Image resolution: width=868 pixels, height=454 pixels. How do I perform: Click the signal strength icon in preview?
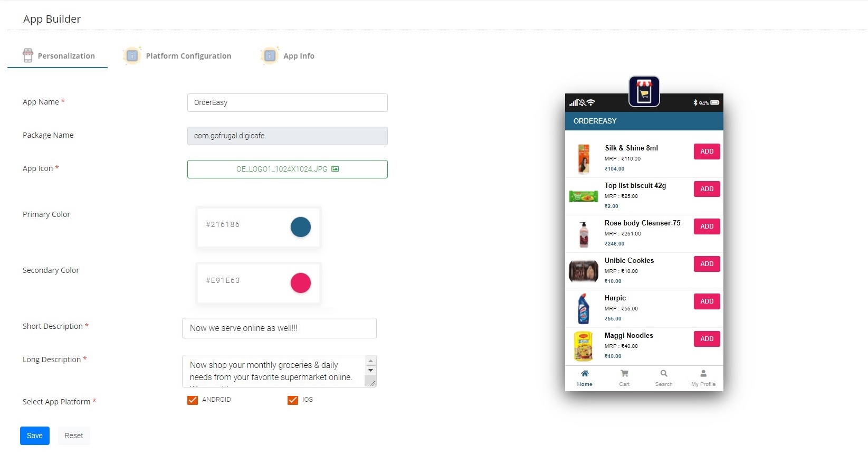573,102
